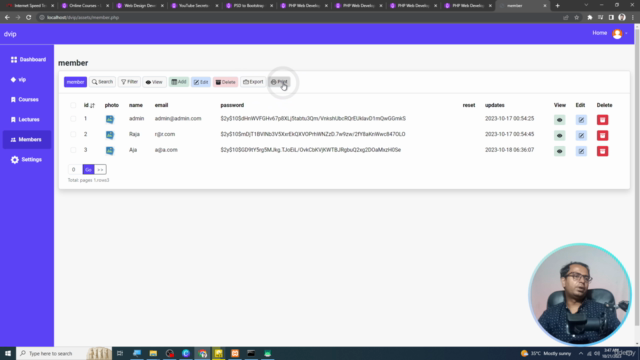Click the dvip brand logo

[10, 34]
